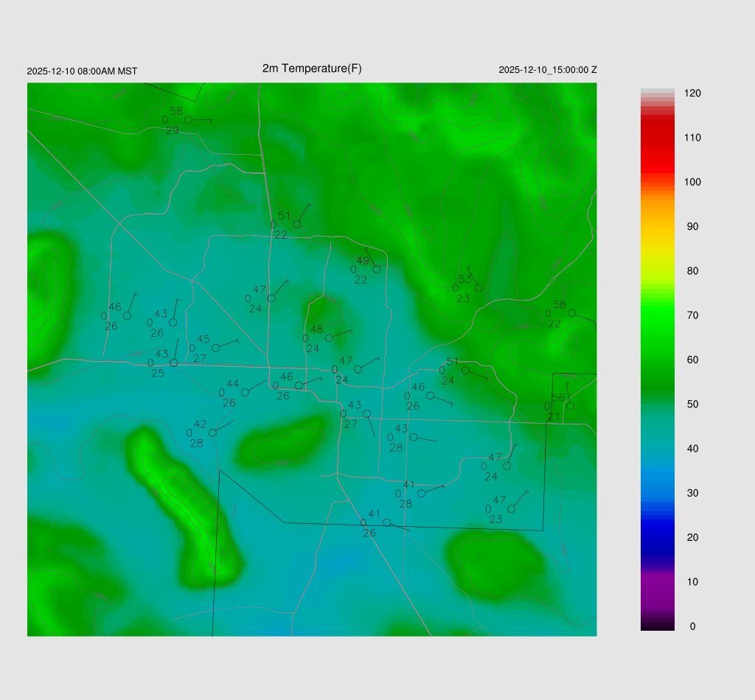755x700 pixels.
Task: Select the station marker with 48 over 24
Action: tap(329, 338)
